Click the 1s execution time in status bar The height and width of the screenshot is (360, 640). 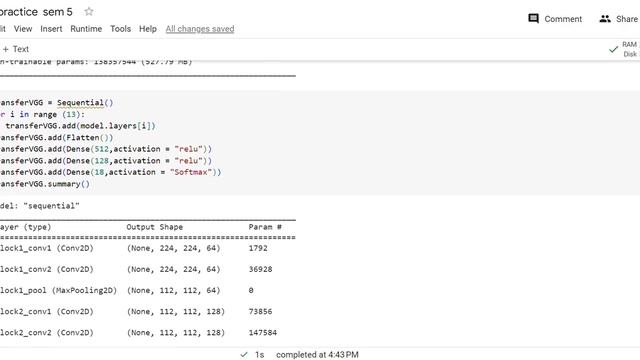point(260,355)
